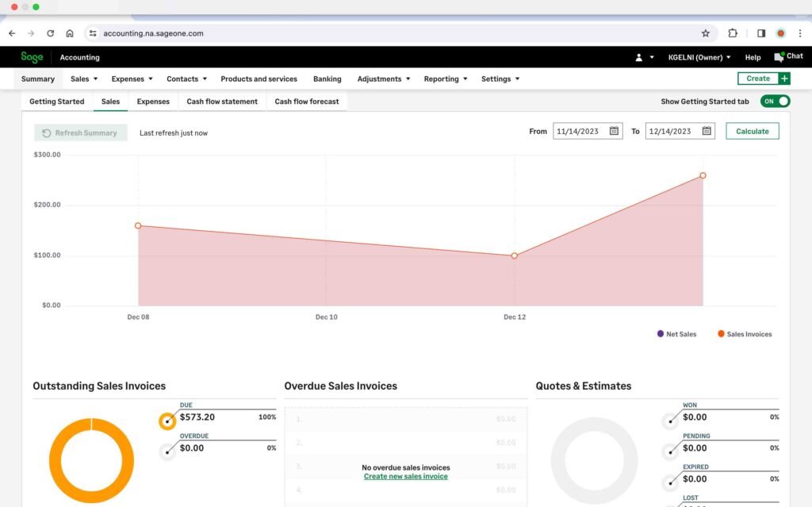Switch to the Cash flow forecast tab

click(x=307, y=102)
